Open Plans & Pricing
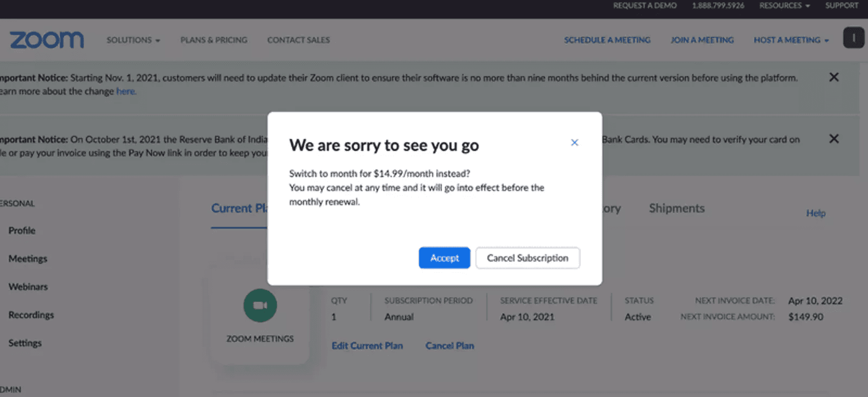The image size is (868, 397). tap(214, 40)
